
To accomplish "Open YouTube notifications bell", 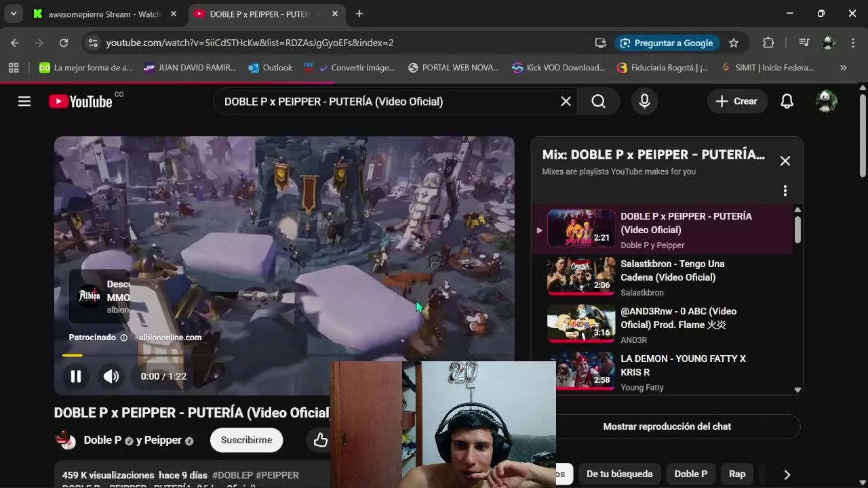I will pyautogui.click(x=787, y=101).
